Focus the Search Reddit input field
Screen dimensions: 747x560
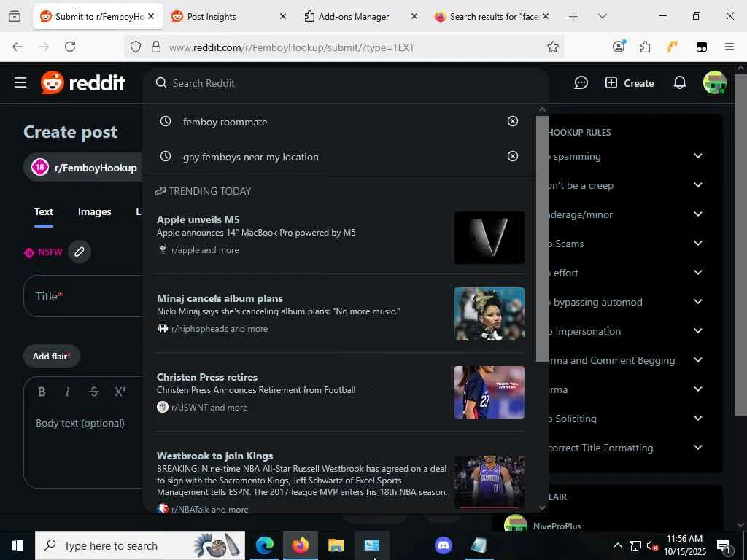pyautogui.click(x=345, y=83)
